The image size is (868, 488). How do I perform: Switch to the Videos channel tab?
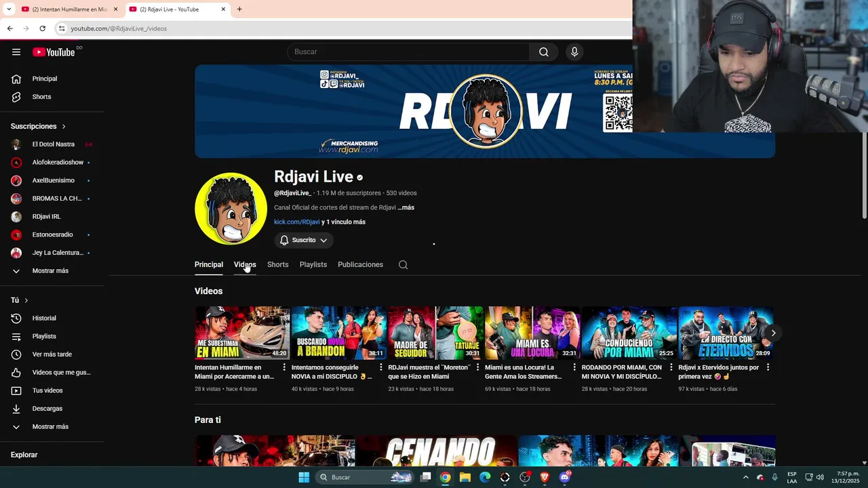(x=245, y=265)
